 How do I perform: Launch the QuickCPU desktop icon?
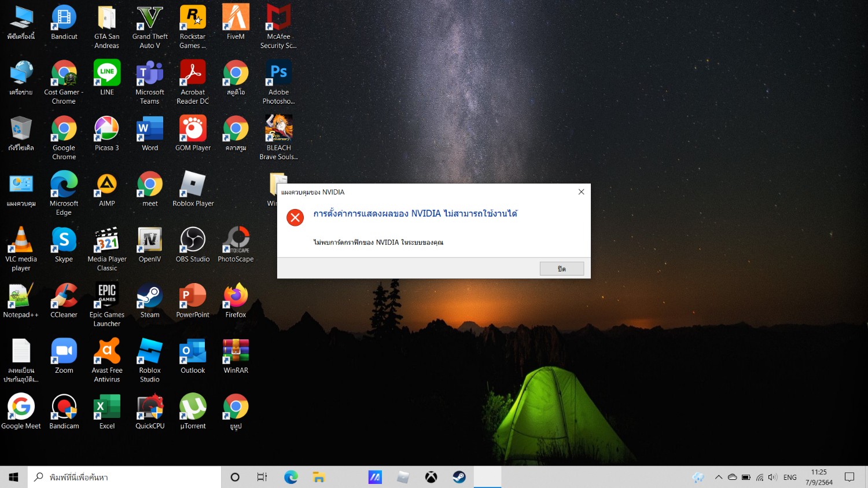click(x=150, y=412)
